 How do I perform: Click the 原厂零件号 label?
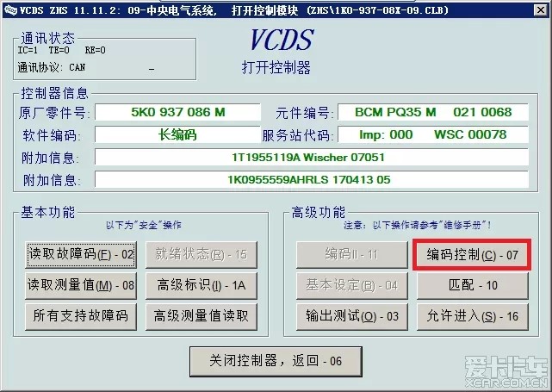[54, 113]
